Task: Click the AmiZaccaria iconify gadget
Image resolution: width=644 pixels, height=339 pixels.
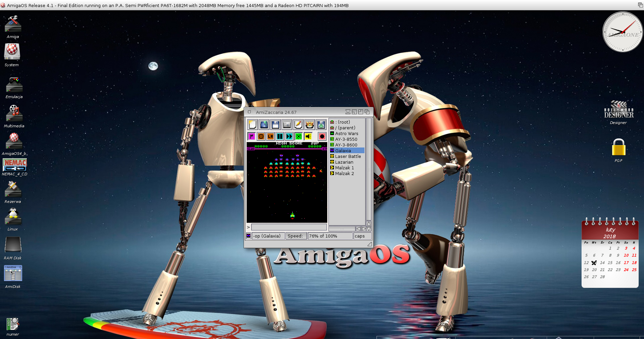Action: pyautogui.click(x=348, y=112)
